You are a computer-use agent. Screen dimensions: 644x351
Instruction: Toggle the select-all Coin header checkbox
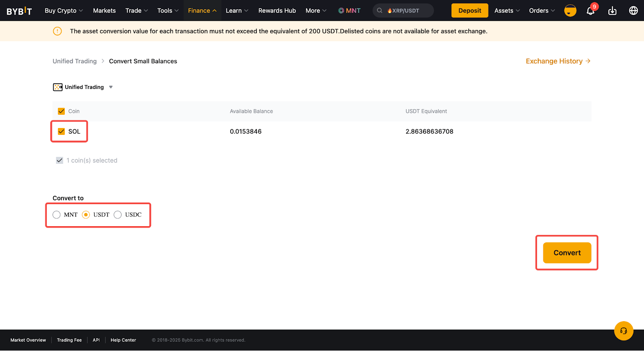click(62, 111)
